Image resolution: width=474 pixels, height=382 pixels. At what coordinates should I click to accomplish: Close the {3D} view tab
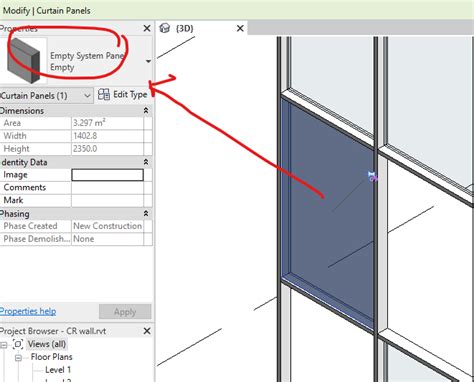(240, 29)
